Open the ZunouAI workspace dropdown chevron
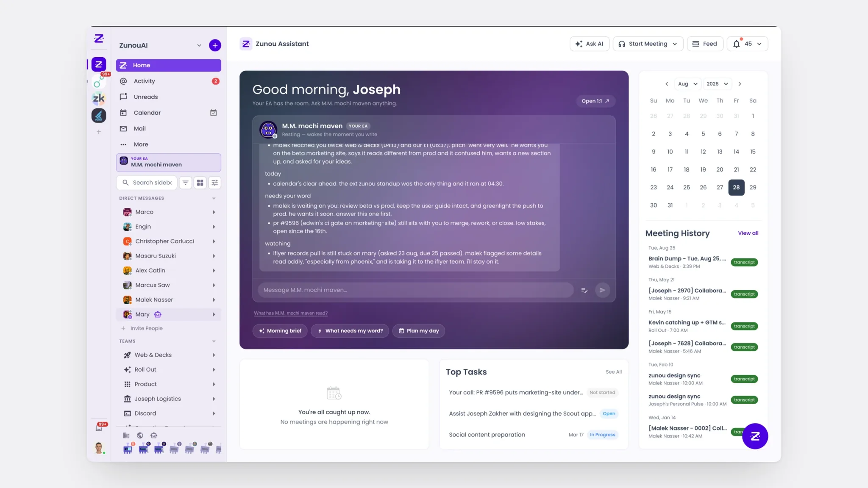Viewport: 868px width, 488px height. [199, 45]
